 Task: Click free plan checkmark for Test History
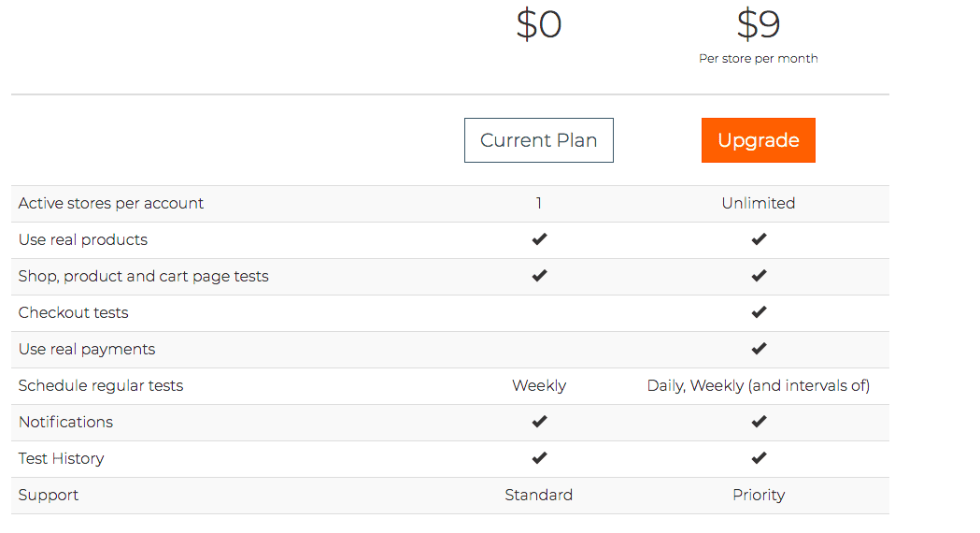[x=539, y=458]
